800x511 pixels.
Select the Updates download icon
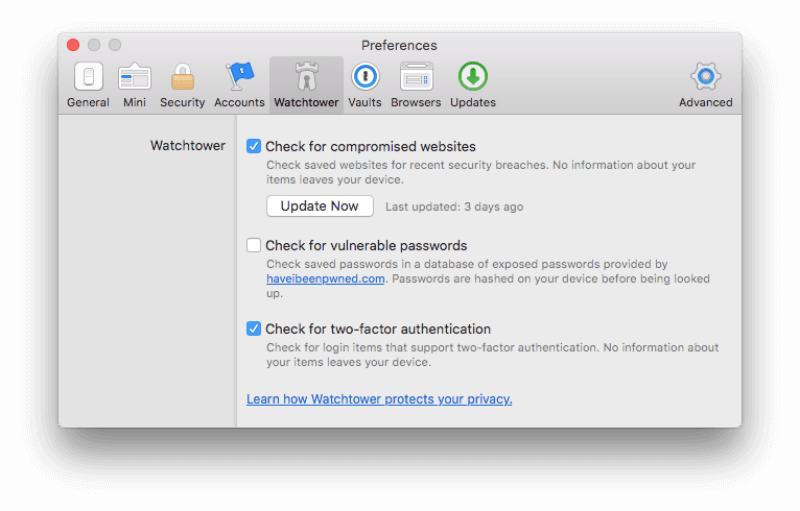[472, 76]
